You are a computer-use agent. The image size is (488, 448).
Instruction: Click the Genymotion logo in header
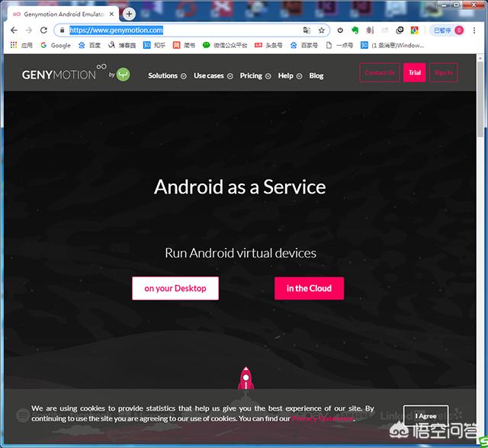click(x=64, y=72)
